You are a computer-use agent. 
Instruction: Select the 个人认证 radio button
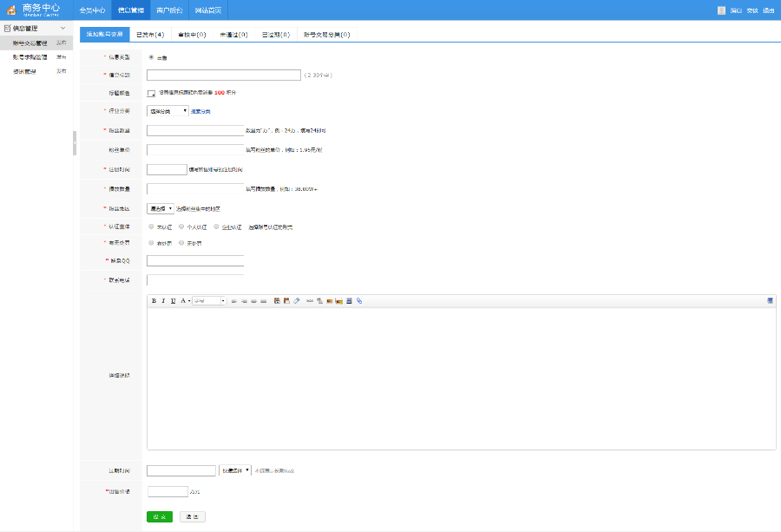tap(180, 227)
